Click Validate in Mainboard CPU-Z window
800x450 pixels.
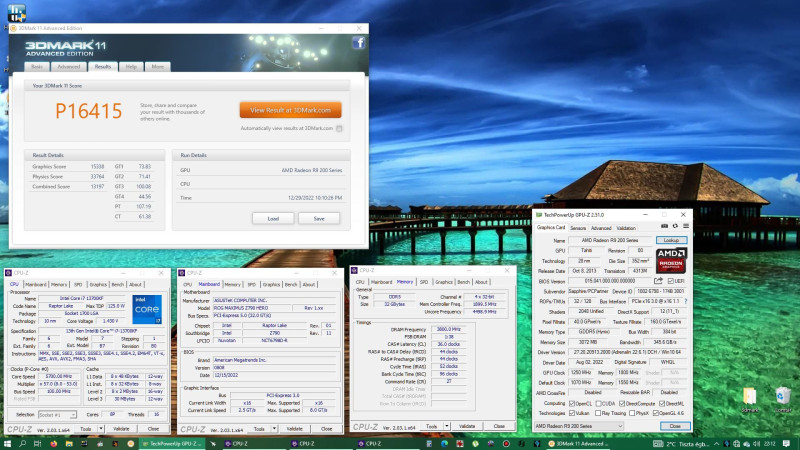[x=294, y=429]
